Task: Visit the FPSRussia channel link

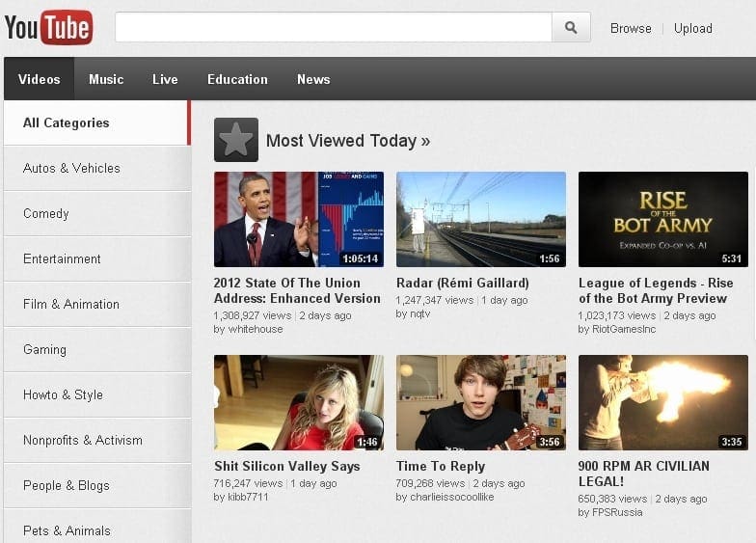Action: (x=609, y=512)
